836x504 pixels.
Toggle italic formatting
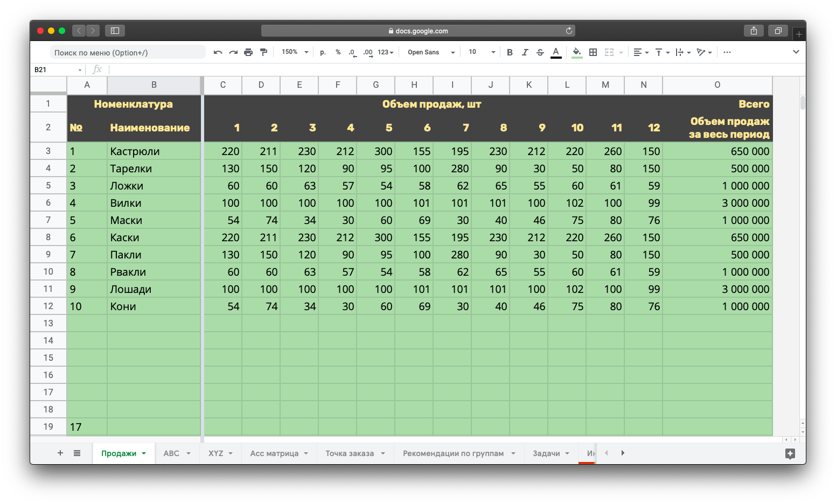525,52
